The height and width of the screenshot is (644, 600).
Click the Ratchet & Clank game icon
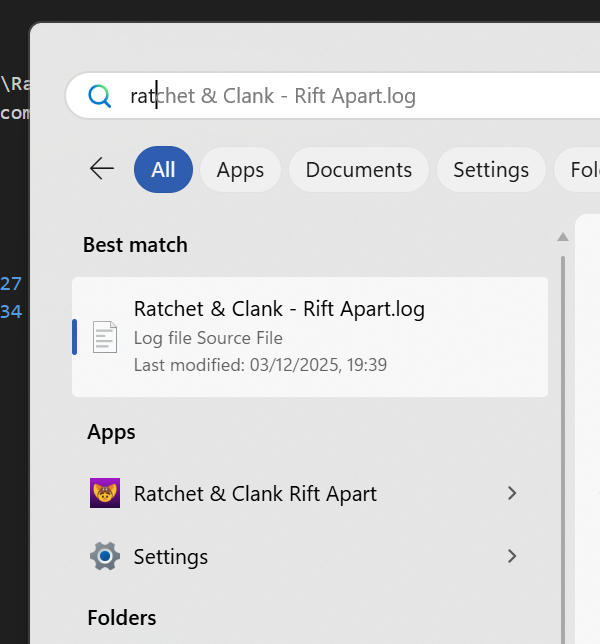(x=105, y=493)
